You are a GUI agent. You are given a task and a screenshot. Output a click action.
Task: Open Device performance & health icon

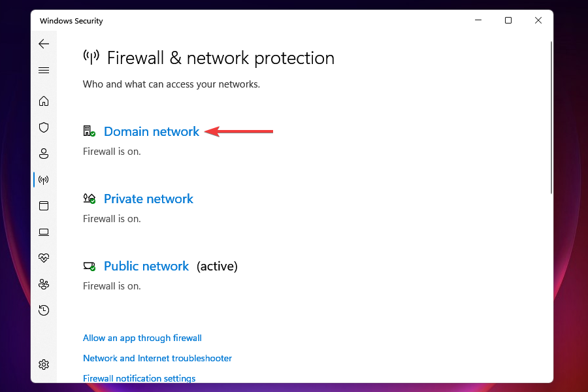tap(44, 257)
